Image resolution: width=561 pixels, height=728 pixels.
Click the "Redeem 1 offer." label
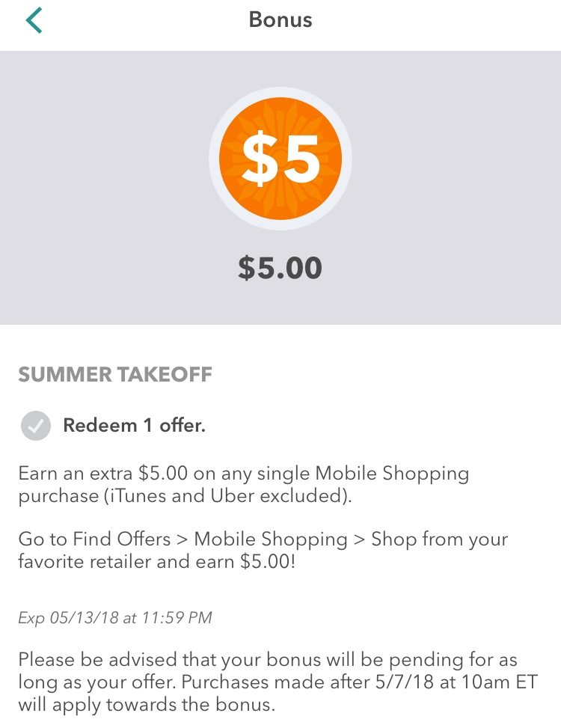134,426
